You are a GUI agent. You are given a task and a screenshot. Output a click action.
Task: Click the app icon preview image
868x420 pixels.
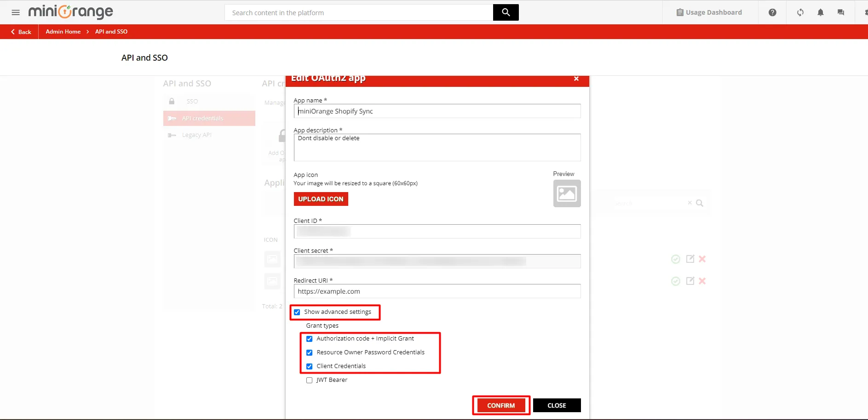pos(567,193)
